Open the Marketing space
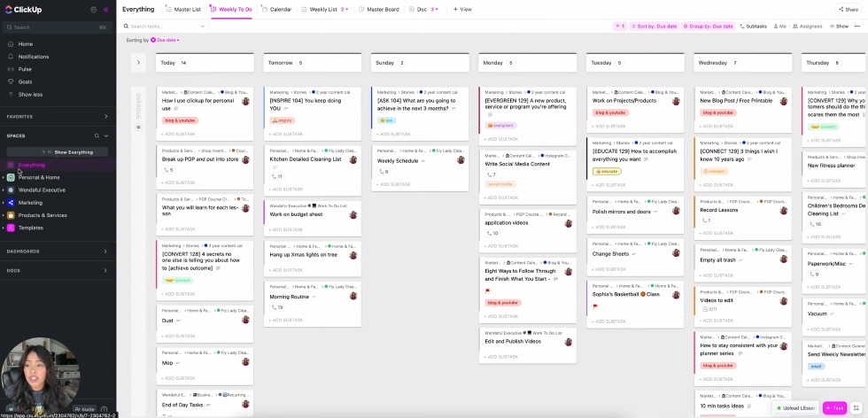This screenshot has width=868, height=418. [30, 203]
